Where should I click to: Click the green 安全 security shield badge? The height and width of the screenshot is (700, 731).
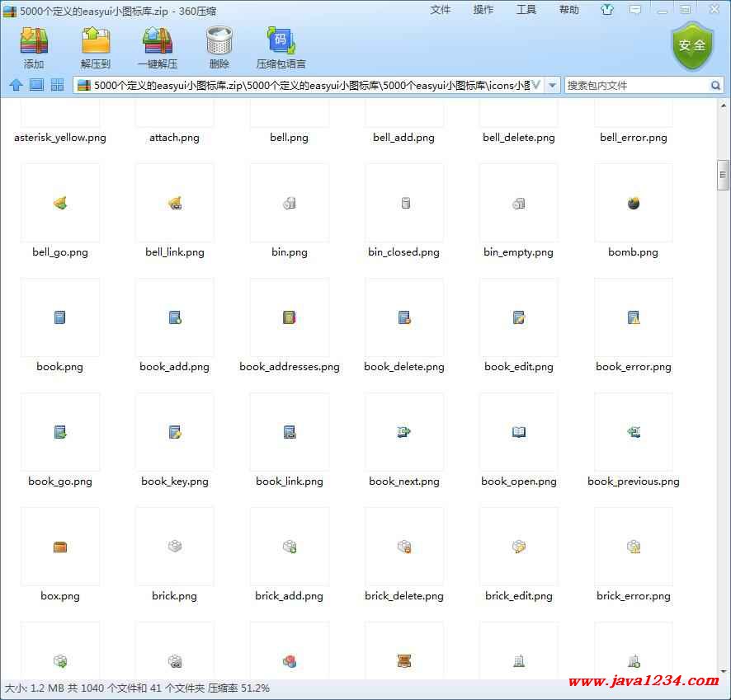pos(692,45)
